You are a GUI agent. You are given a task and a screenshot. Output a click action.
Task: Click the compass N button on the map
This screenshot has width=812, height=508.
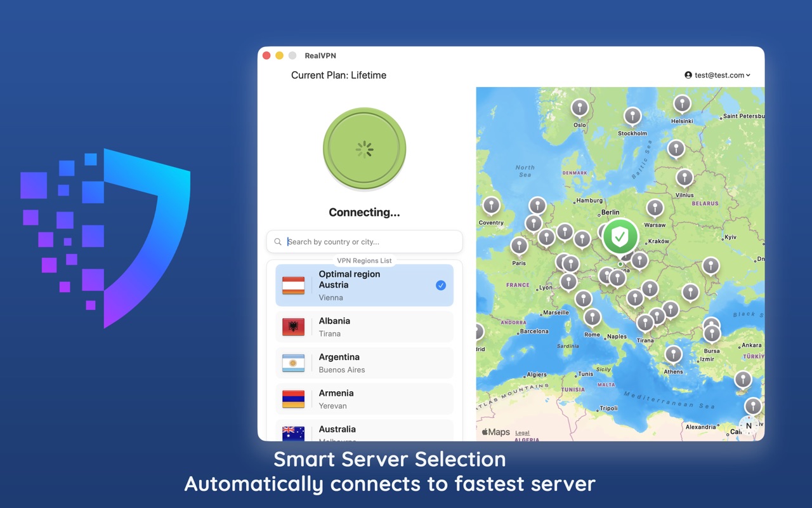point(749,426)
